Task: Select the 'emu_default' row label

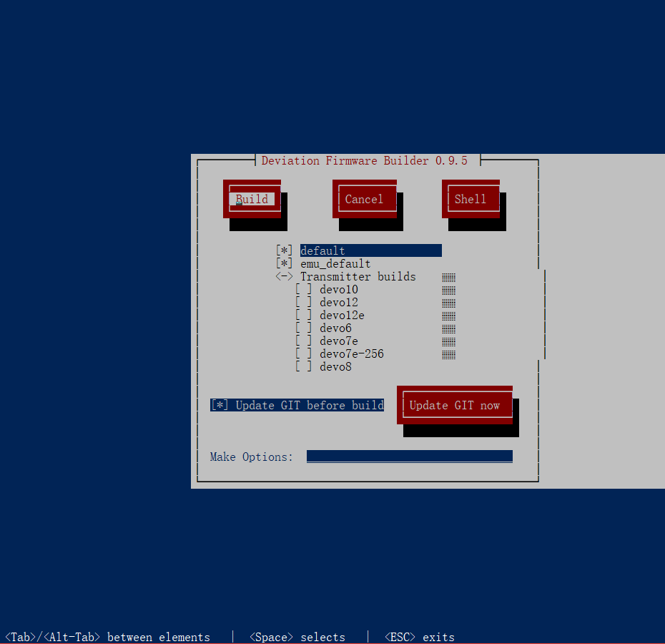Action: [x=335, y=263]
